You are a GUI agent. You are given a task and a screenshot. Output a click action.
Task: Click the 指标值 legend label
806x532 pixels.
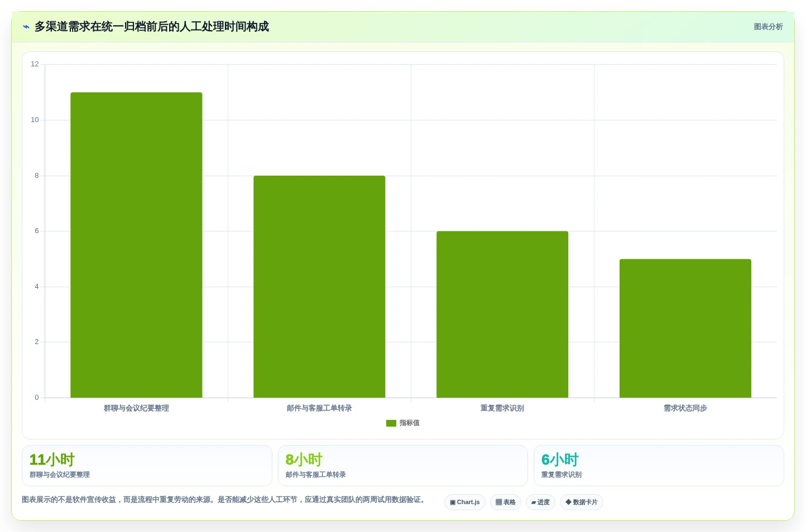[410, 423]
